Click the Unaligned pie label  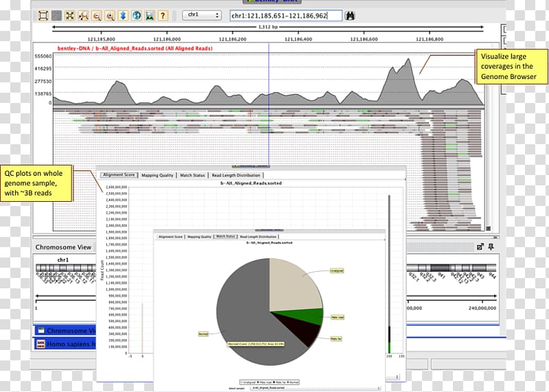(x=337, y=270)
